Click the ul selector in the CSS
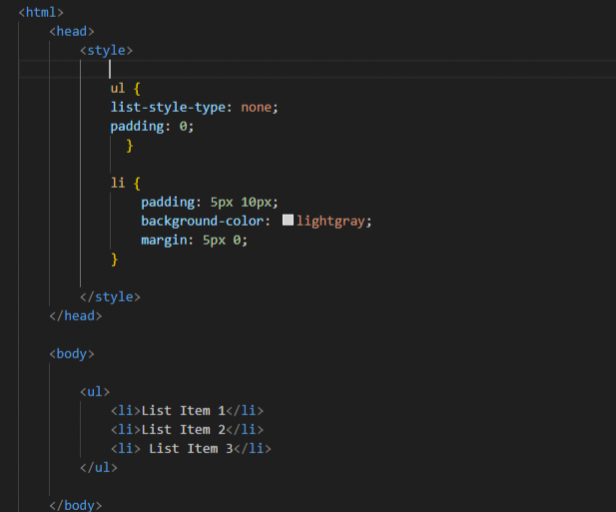Image resolution: width=616 pixels, height=512 pixels. [x=118, y=88]
